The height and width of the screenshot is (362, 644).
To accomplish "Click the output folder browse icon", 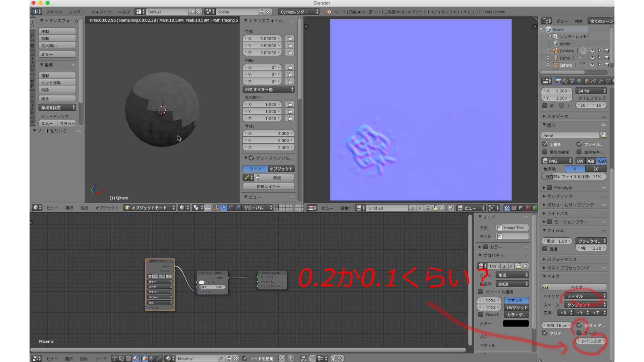I will 603,135.
